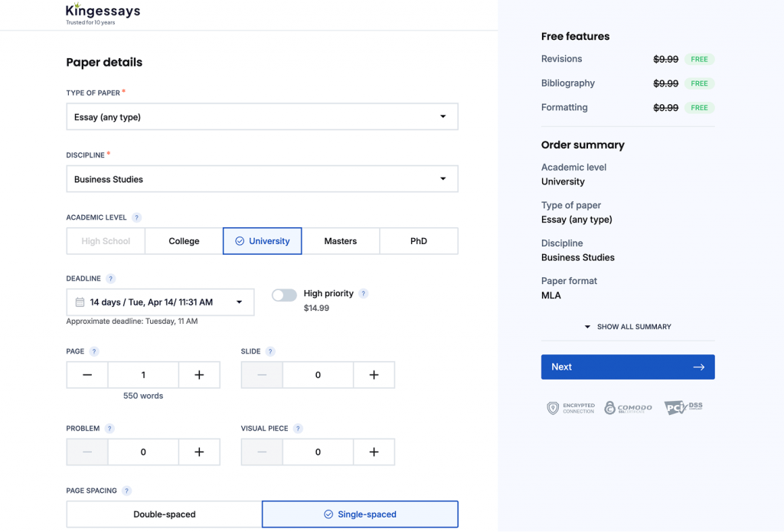Screen dimensions: 784x532
Task: Expand Show All Summary
Action: [628, 327]
